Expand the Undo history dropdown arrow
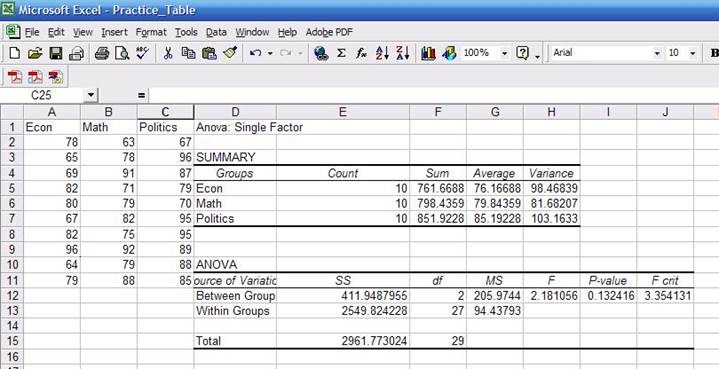 pos(270,54)
